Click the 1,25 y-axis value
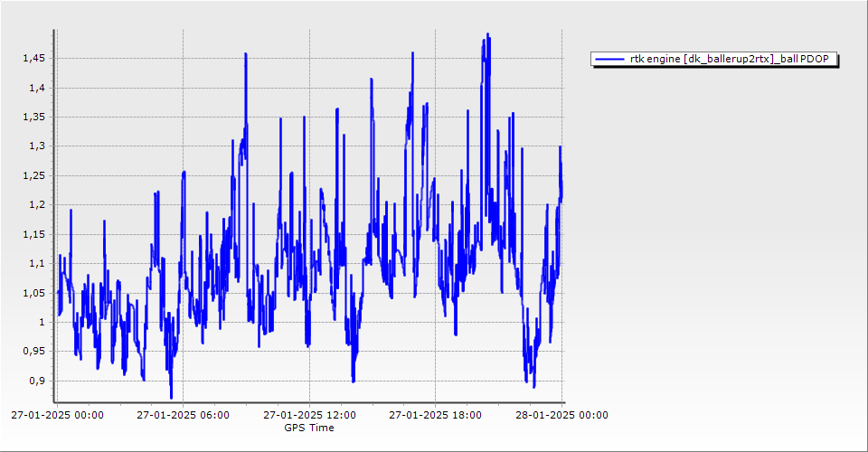 [x=33, y=176]
